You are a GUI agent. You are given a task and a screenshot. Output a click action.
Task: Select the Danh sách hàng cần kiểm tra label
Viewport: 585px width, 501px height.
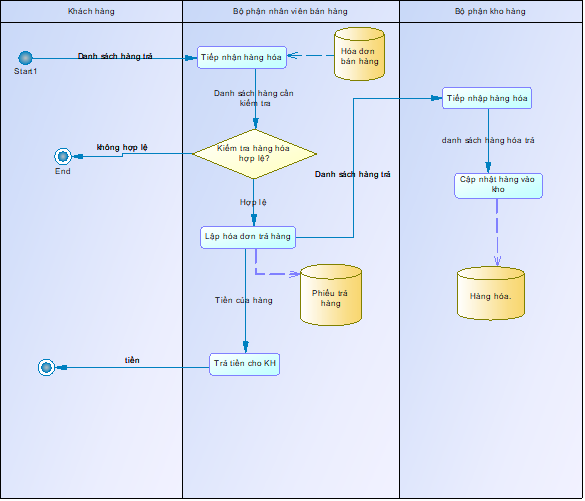click(254, 98)
